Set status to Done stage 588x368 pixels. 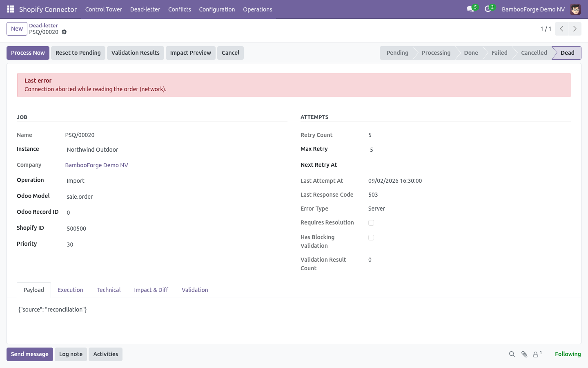471,53
